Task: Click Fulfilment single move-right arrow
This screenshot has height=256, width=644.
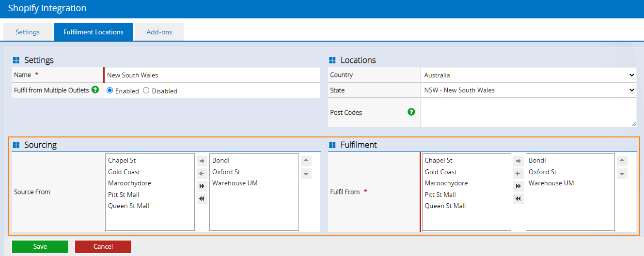Action: pos(518,161)
